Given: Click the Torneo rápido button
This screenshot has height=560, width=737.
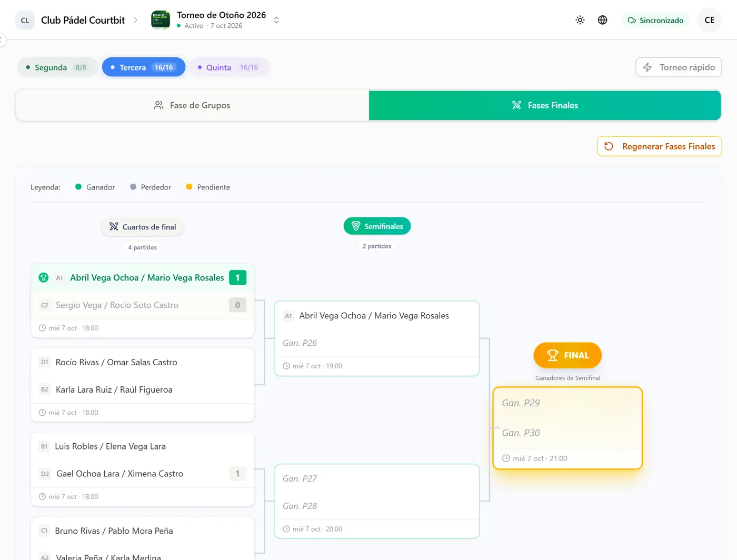Looking at the screenshot, I should tap(679, 67).
